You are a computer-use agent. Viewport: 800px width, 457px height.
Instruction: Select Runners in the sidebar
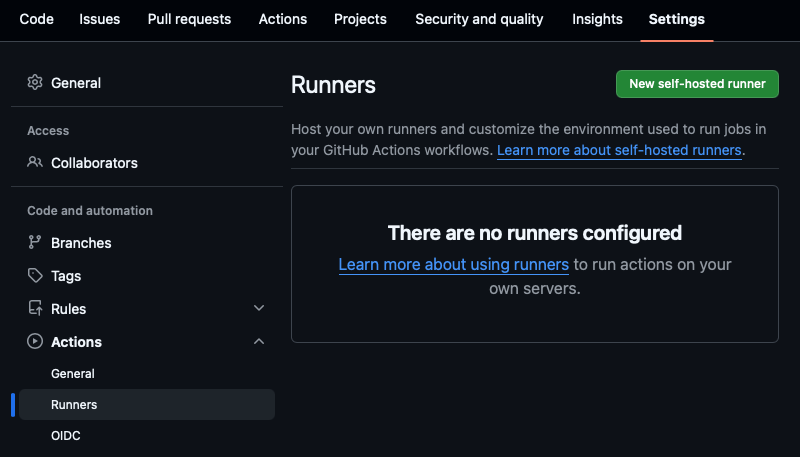[x=147, y=404]
